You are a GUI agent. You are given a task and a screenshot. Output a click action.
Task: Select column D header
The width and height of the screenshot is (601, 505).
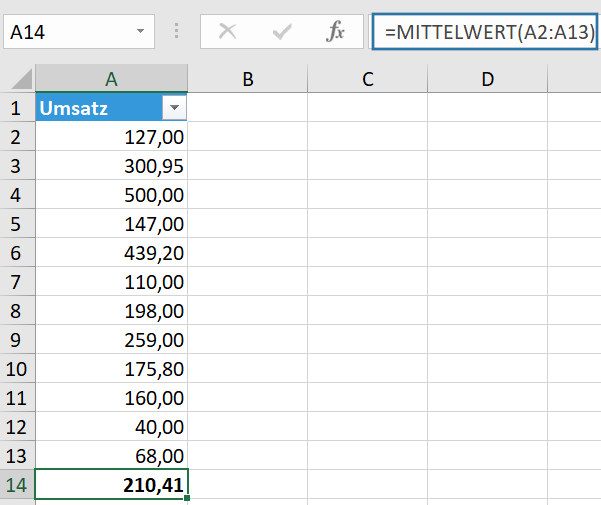488,79
